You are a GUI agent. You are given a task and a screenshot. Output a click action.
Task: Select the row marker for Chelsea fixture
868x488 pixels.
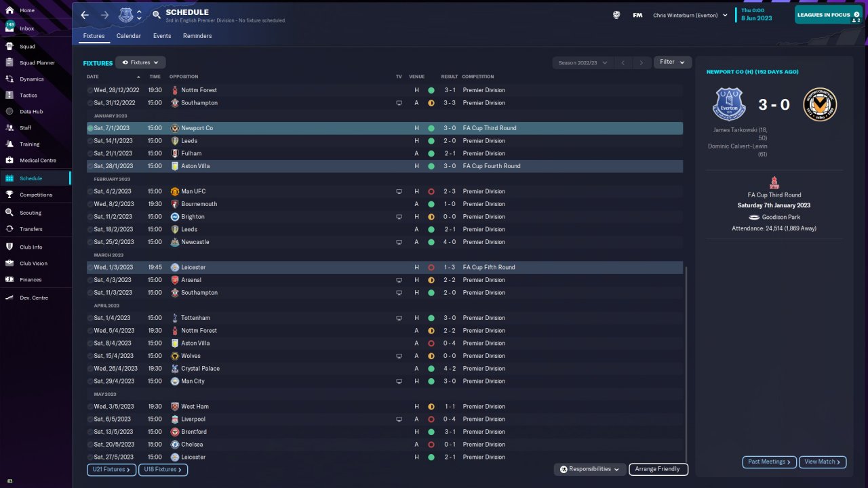[90, 445]
